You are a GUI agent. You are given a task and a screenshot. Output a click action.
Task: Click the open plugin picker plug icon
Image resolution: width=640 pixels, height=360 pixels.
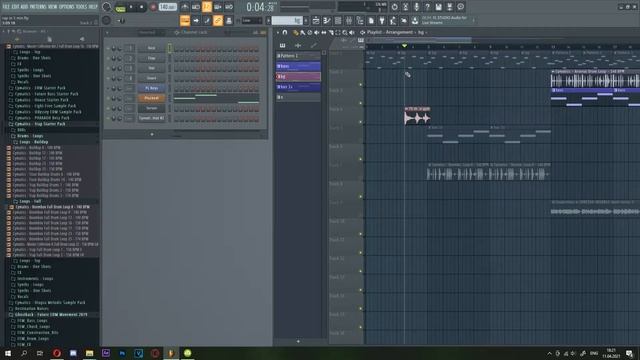pyautogui.click(x=382, y=20)
